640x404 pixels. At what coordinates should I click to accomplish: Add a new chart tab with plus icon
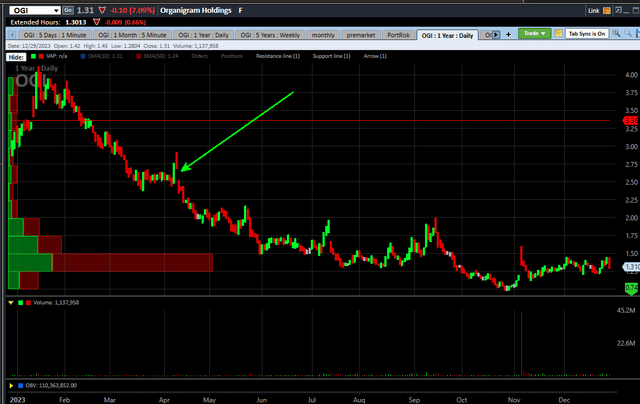click(509, 34)
